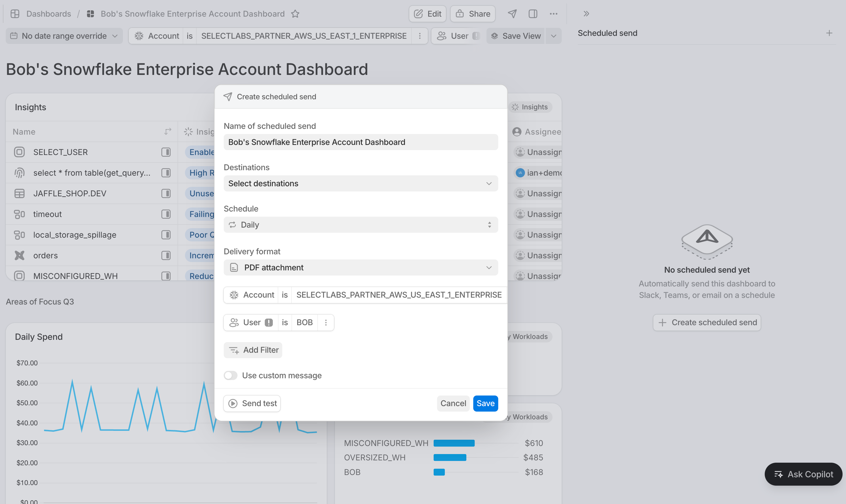Add a scheduled send with plus icon
This screenshot has width=846, height=504.
[829, 33]
